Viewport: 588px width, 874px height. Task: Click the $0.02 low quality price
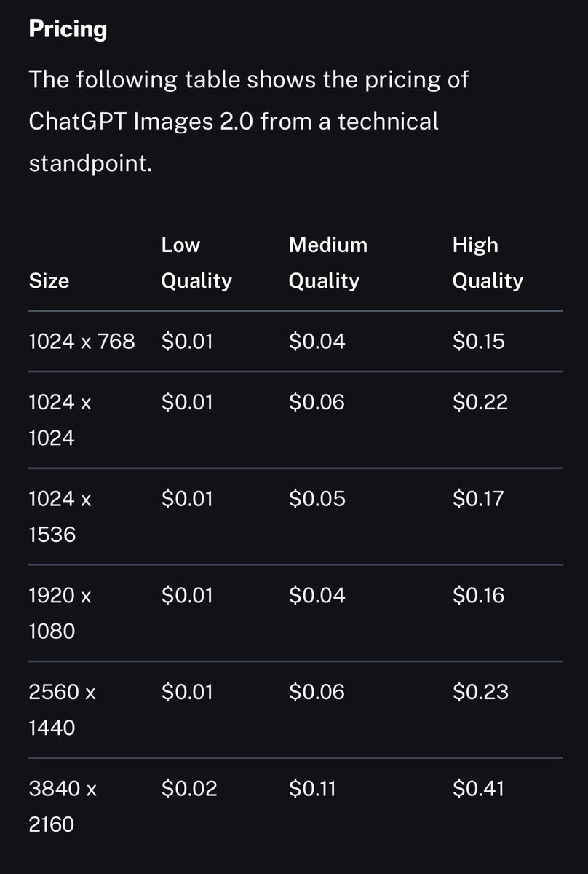[189, 789]
